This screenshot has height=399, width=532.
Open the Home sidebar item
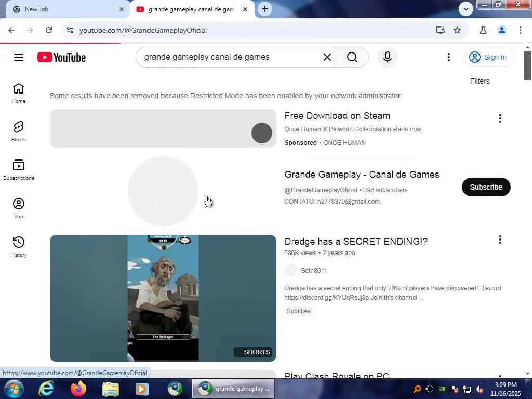coord(19,94)
